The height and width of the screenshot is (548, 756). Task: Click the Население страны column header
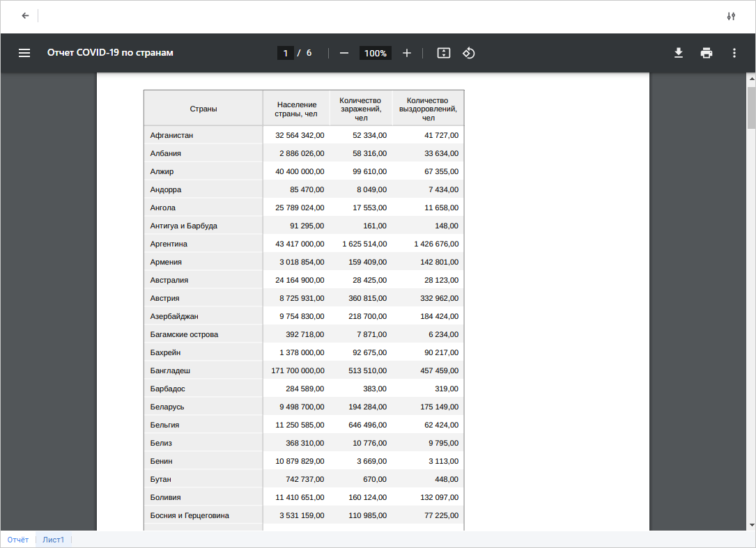[x=297, y=109]
